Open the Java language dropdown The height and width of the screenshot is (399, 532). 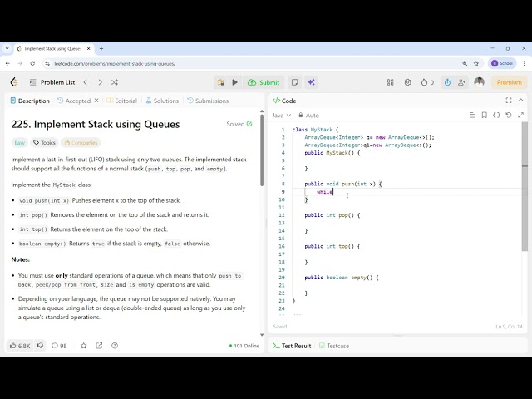(x=282, y=116)
